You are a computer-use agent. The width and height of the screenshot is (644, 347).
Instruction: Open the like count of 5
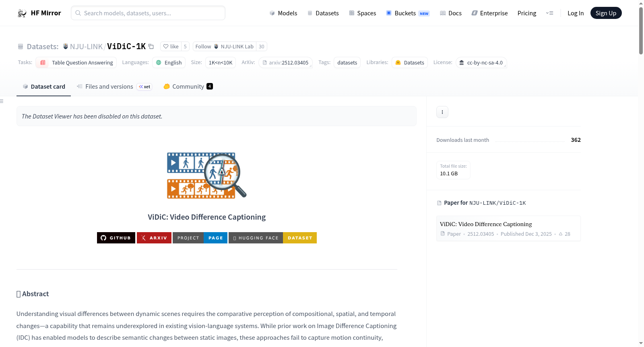tap(185, 46)
